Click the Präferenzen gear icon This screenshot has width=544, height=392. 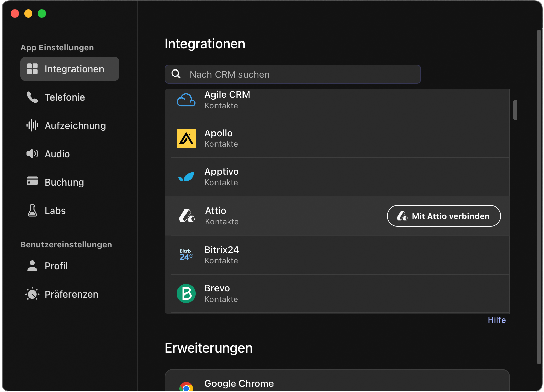tap(32, 294)
